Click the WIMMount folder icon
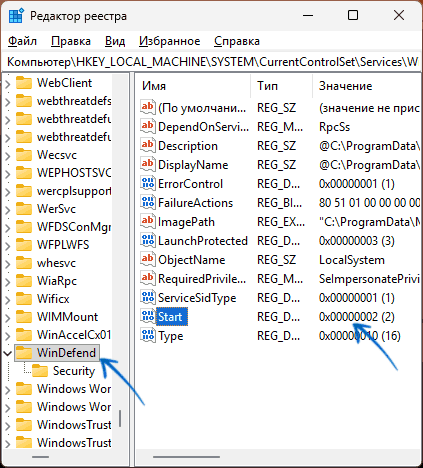Screen dimensions: 423x468 point(24,317)
